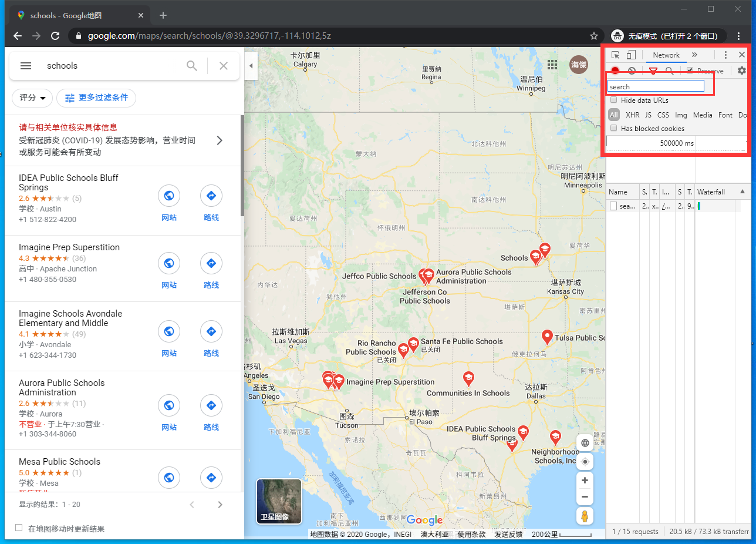Clear the network log
This screenshot has height=544, width=756.
632,70
